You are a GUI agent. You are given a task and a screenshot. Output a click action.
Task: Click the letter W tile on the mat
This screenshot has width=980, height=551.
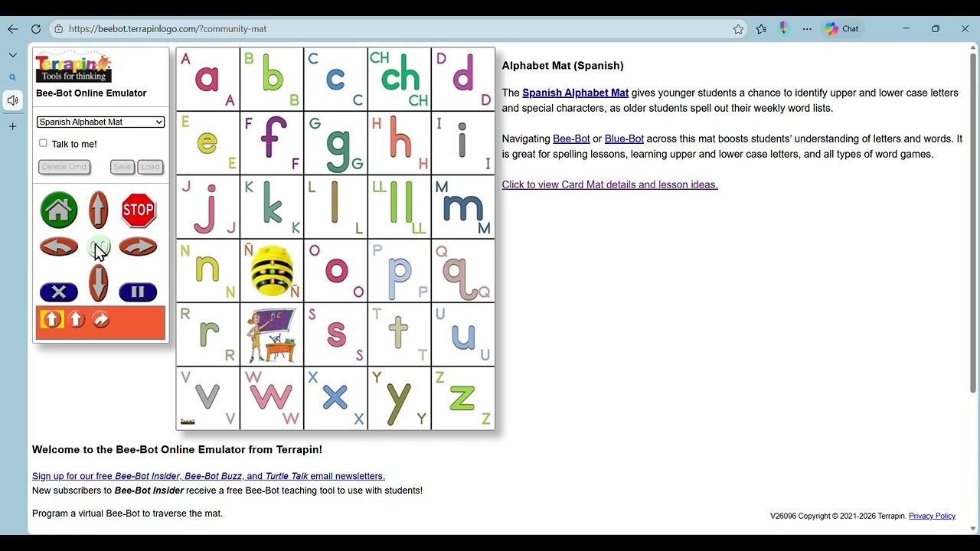(x=272, y=398)
